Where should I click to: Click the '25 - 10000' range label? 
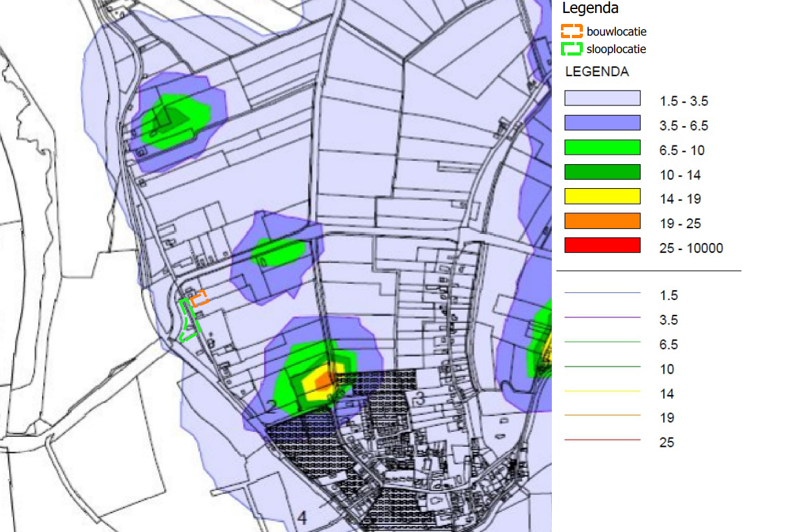[x=691, y=248]
